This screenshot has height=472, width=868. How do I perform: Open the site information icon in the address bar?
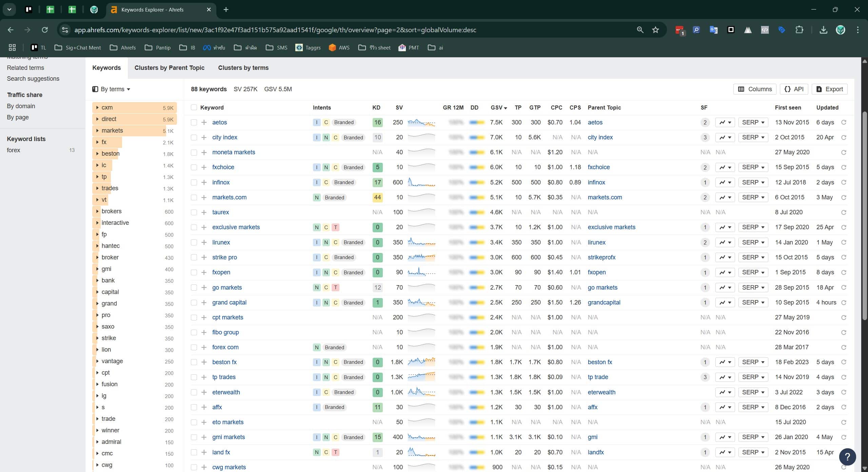65,30
